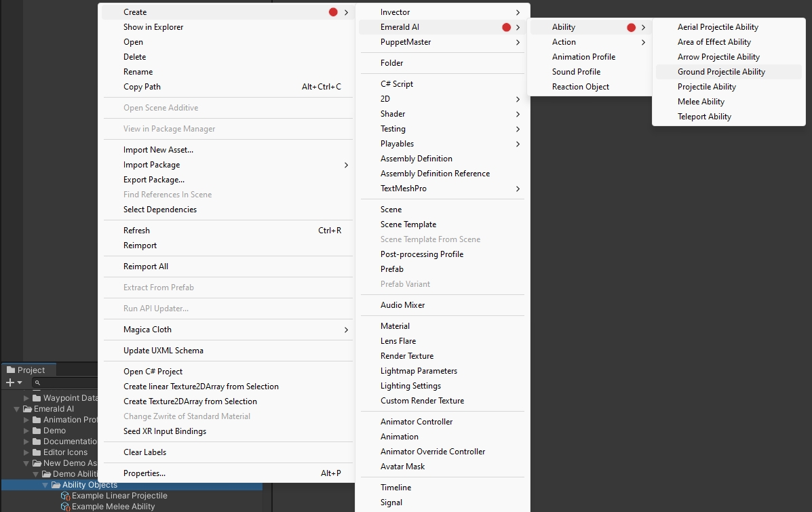Click the Ability Objects folder icon
812x512 pixels.
(x=56, y=485)
